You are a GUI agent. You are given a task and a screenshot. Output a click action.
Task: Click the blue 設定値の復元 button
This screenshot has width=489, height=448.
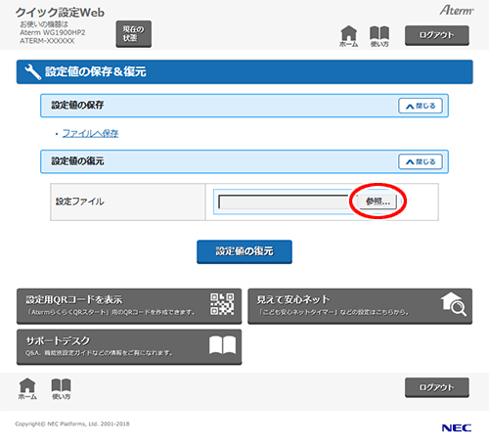244,251
